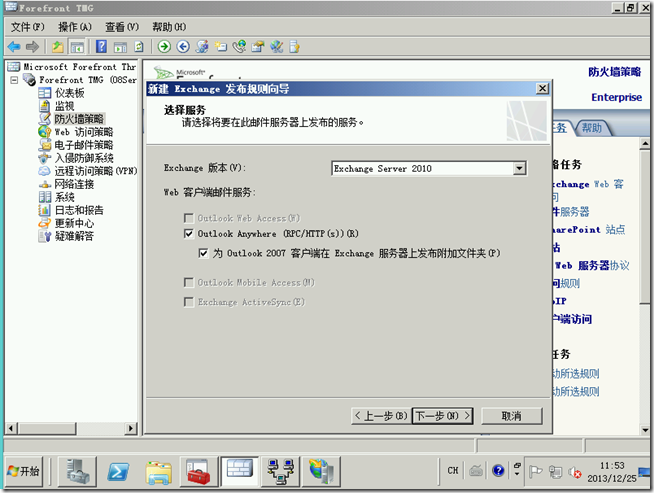
Task: Click the Web 服务器协议 link
Action: click(x=592, y=265)
